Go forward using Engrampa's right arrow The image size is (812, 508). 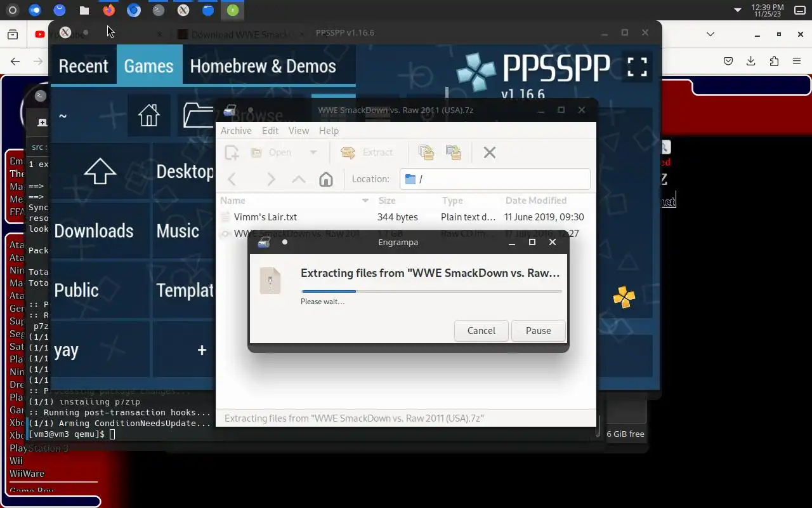271,179
